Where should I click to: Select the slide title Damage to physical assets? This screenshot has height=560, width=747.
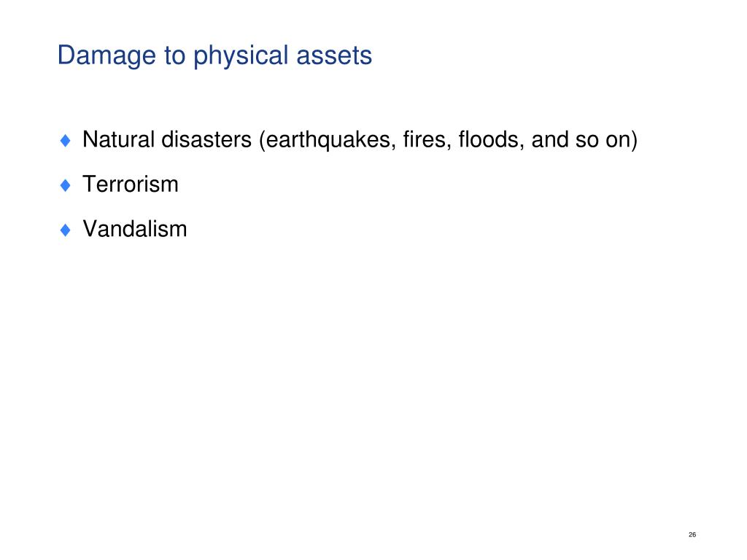click(x=214, y=55)
